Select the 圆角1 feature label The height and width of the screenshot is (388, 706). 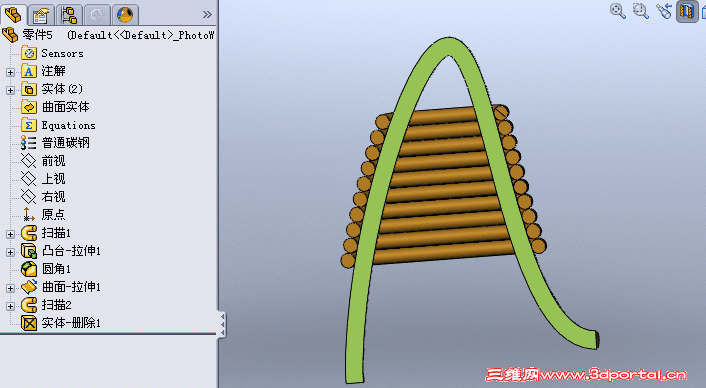click(56, 269)
